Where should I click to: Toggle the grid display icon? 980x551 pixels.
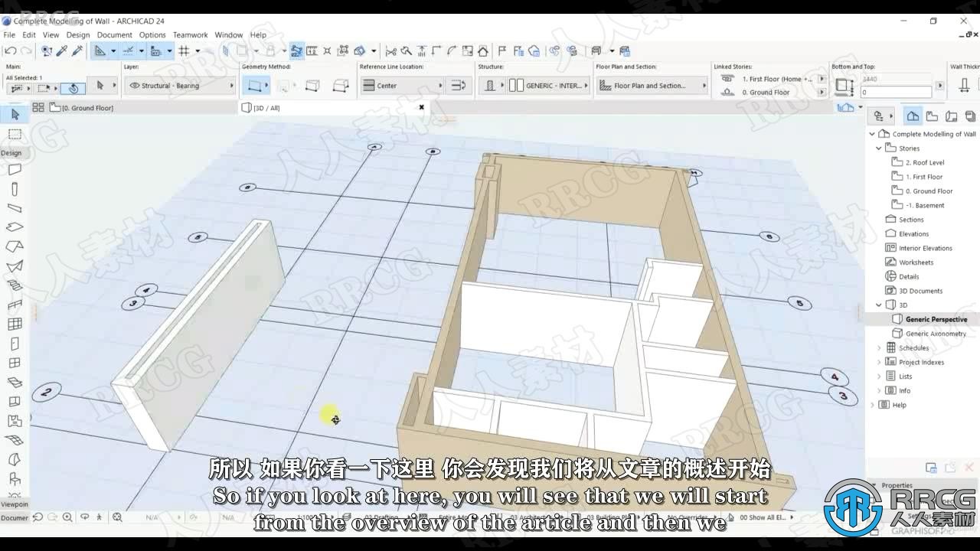pos(184,51)
